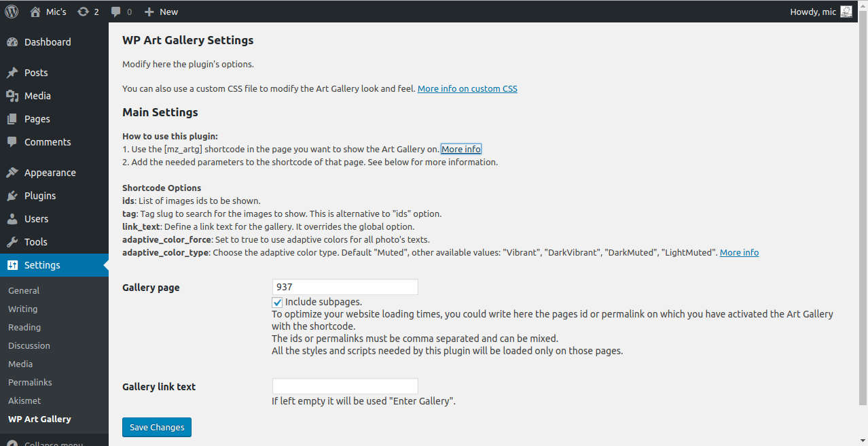
Task: Open Akismet settings submenu
Action: point(24,400)
